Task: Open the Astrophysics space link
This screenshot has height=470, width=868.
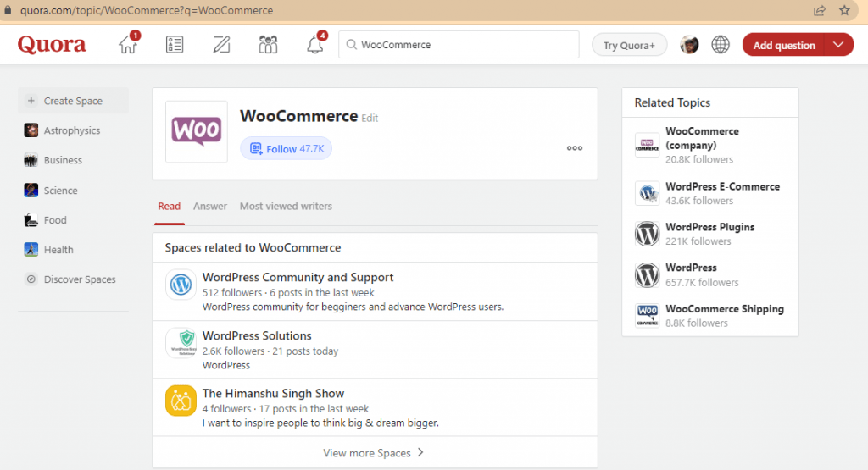Action: 72,130
